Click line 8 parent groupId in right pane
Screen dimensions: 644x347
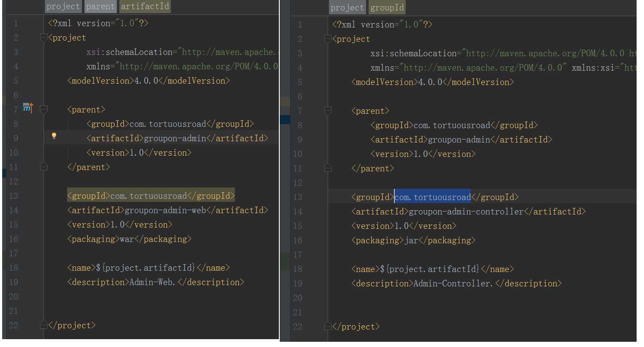[454, 125]
